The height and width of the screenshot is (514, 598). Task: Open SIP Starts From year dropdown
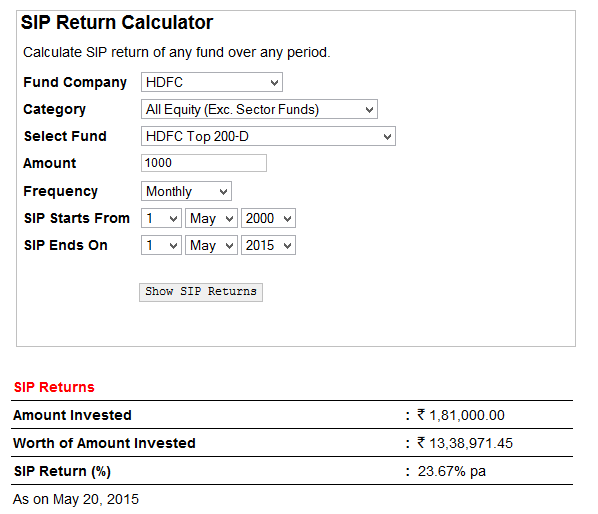point(268,218)
